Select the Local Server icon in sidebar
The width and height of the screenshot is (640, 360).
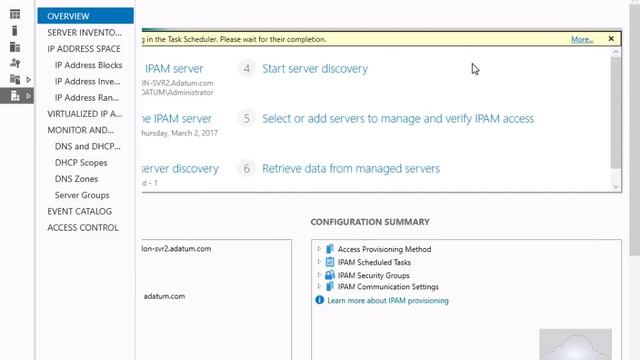click(15, 31)
